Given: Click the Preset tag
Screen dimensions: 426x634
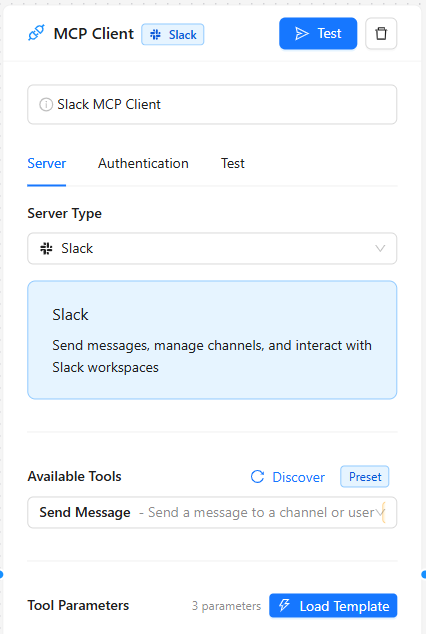Looking at the screenshot, I should pyautogui.click(x=365, y=477).
